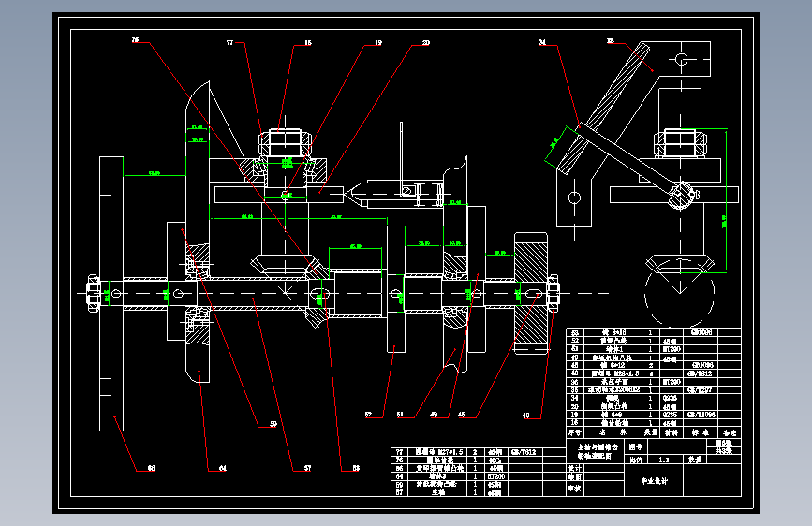Select the callout label 57 pointing to the main shaft
Screen dimensions: 812x526
tap(307, 468)
